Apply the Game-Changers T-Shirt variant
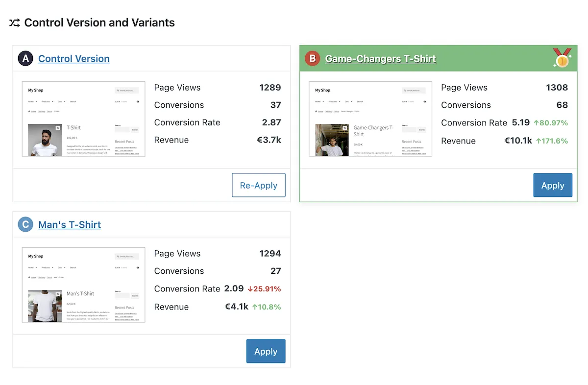 pos(553,185)
